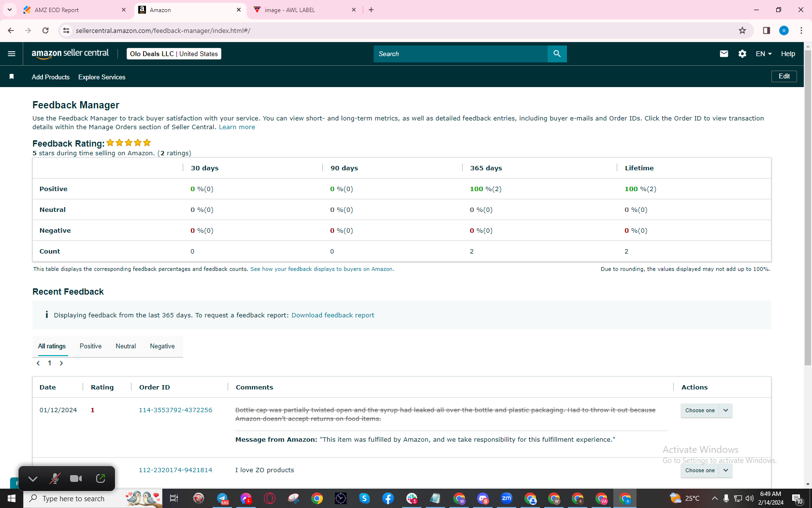Go to previous feedback page arrow
Viewport: 812px width, 508px height.
[38, 363]
